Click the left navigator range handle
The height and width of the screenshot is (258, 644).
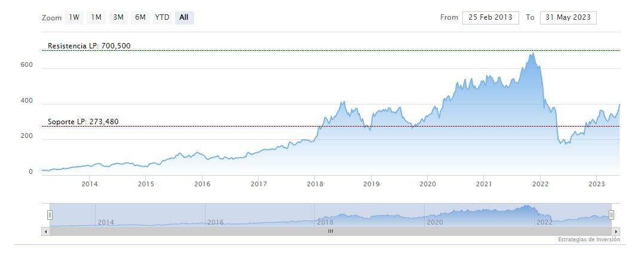click(x=50, y=215)
